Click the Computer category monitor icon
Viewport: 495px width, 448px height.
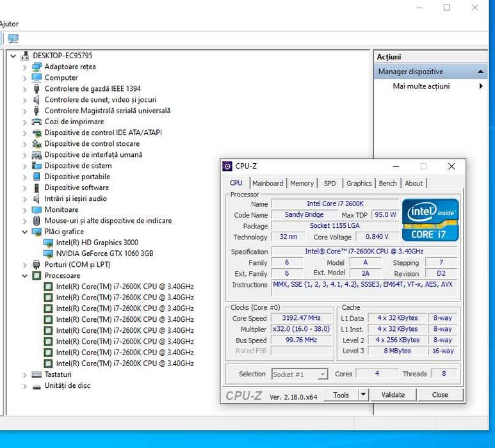37,77
